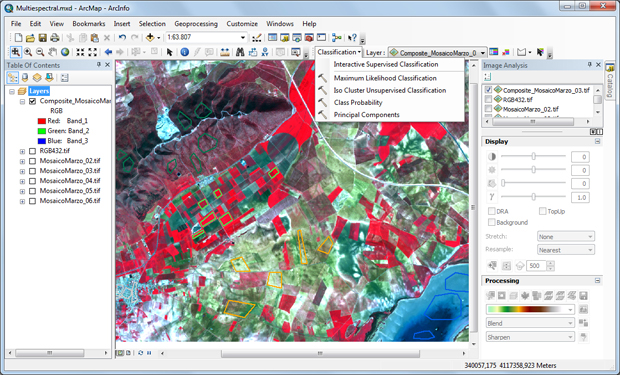
Task: Open the Catalog side tab
Action: coord(611,81)
